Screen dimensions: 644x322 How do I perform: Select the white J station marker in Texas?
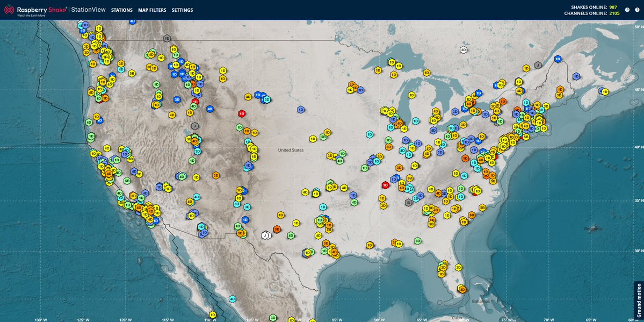pos(265,235)
